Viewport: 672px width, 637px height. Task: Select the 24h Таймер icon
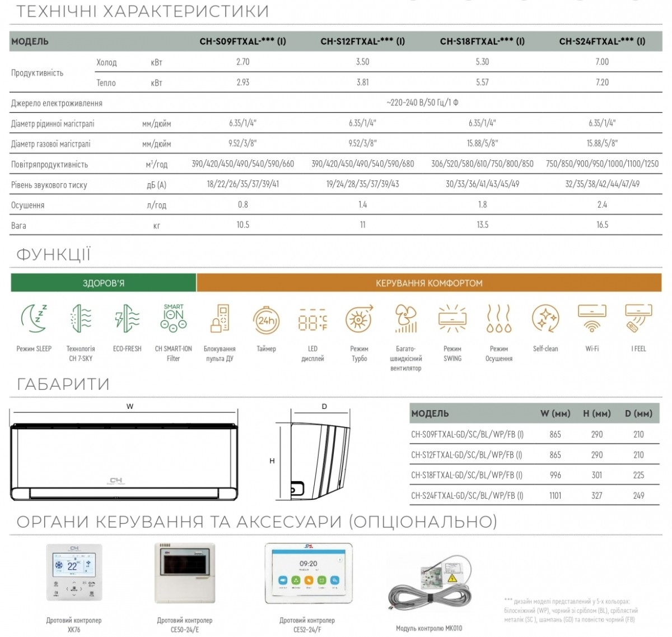[x=267, y=320]
